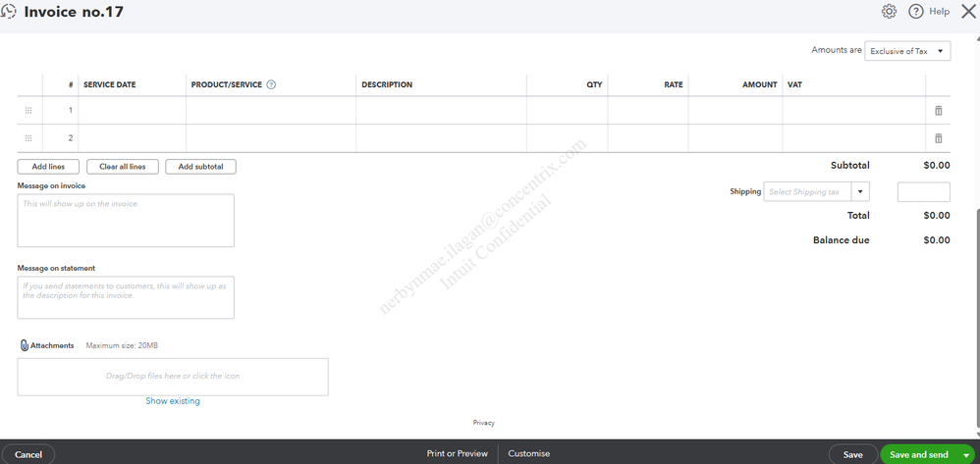Focus the Message on statement text box
Image resolution: width=980 pixels, height=464 pixels.
coord(126,298)
